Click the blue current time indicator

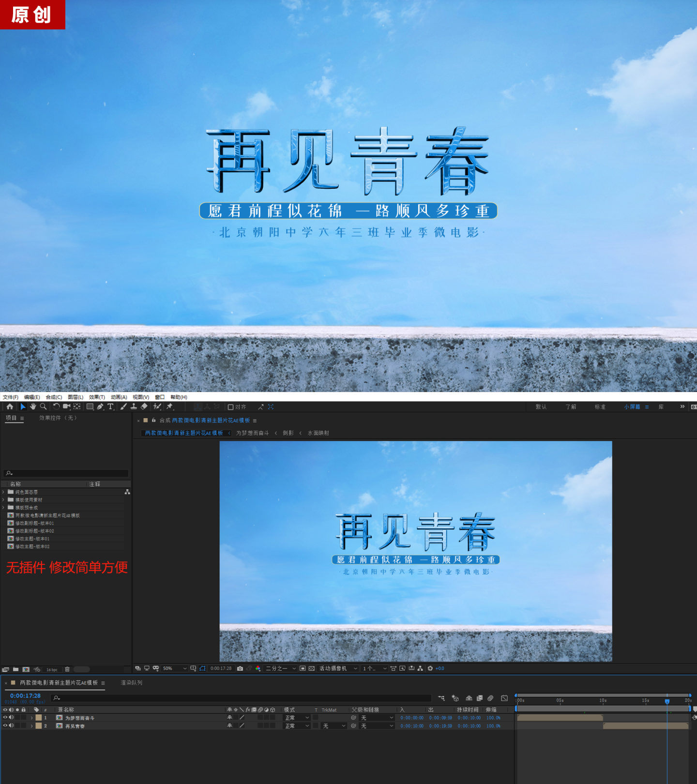click(667, 701)
